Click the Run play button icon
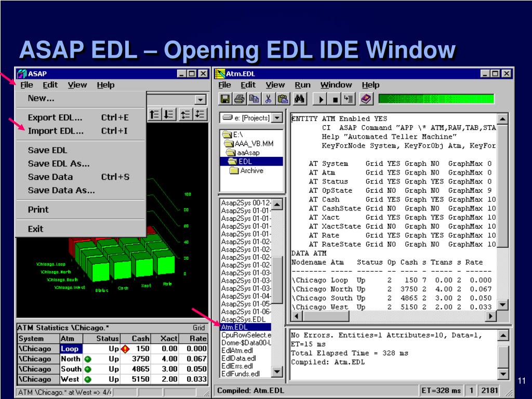Image resolution: width=532 pixels, height=399 pixels. click(320, 99)
